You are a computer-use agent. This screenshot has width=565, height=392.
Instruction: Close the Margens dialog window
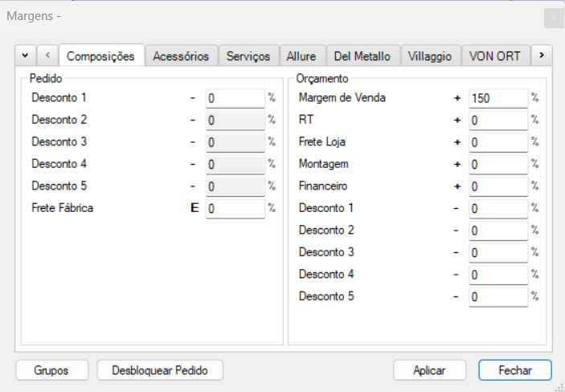click(553, 17)
